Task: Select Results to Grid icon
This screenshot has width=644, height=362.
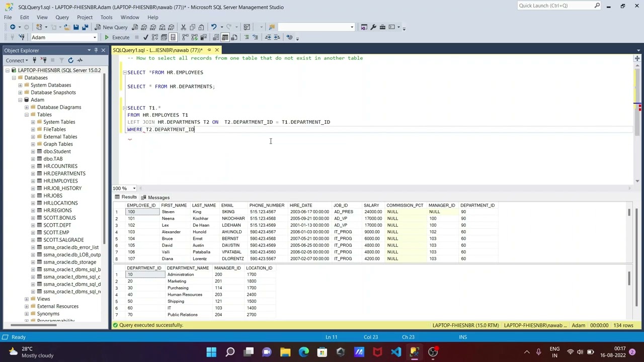Action: coord(225,37)
